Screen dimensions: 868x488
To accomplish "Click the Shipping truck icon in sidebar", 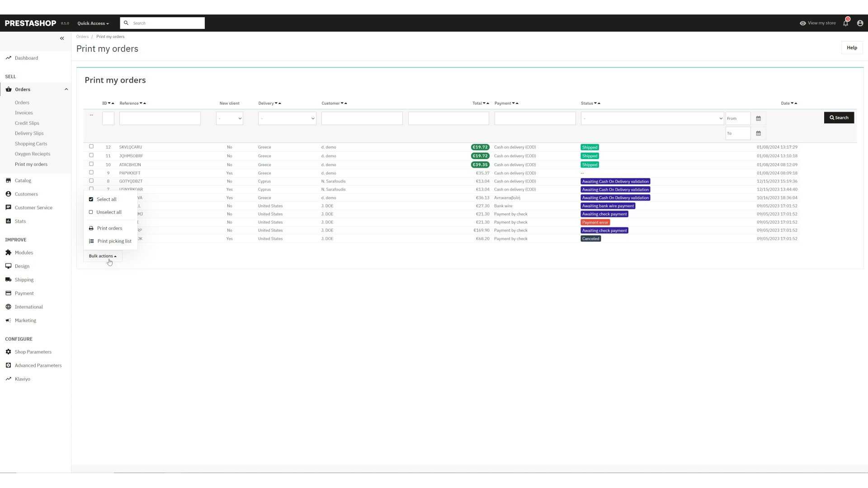I will coord(8,280).
